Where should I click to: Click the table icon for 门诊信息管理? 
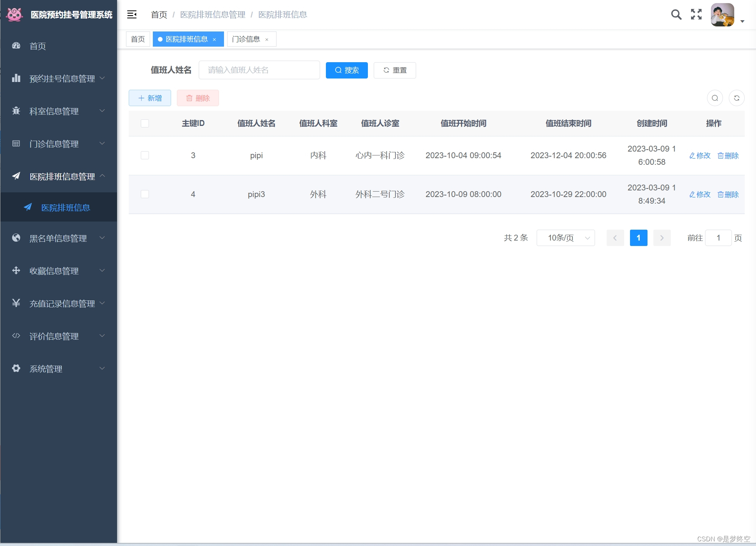pyautogui.click(x=16, y=143)
